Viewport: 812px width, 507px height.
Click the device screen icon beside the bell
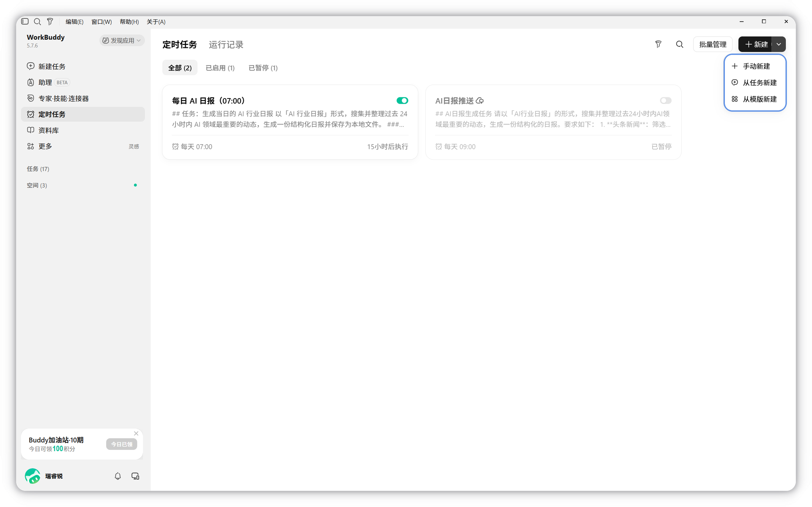pyautogui.click(x=135, y=476)
